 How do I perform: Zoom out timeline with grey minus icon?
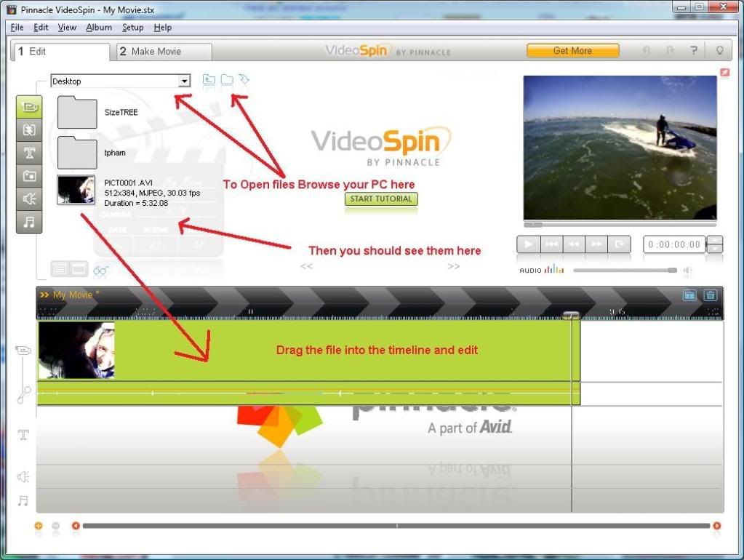pos(56,525)
